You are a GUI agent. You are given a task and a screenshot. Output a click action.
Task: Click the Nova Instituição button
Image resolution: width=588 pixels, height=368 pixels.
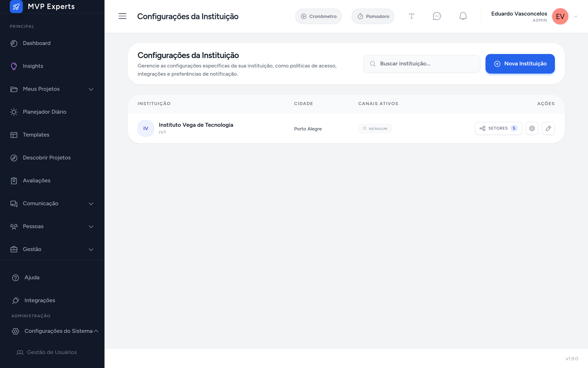(x=520, y=64)
